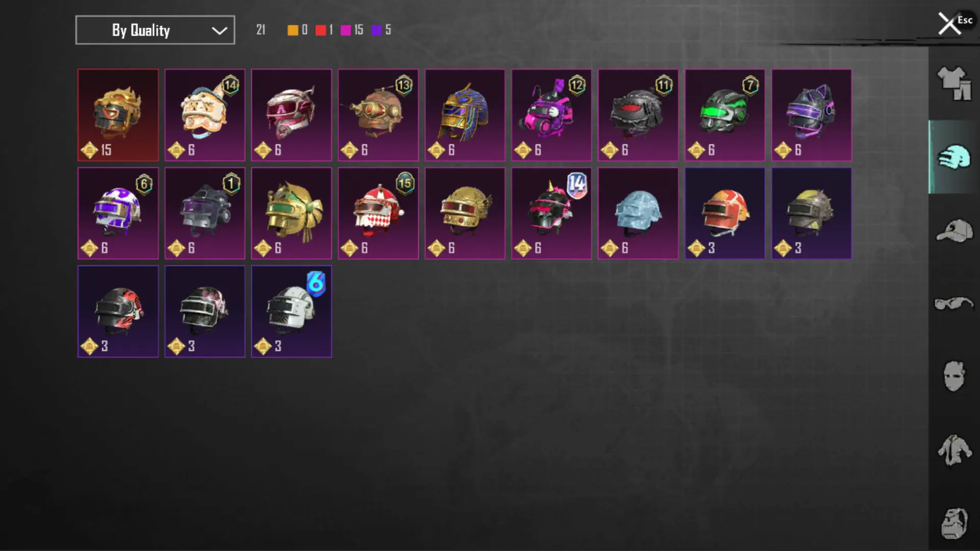Screen dimensions: 980x551
Task: Click the pink quality filter showing 15
Action: (352, 30)
